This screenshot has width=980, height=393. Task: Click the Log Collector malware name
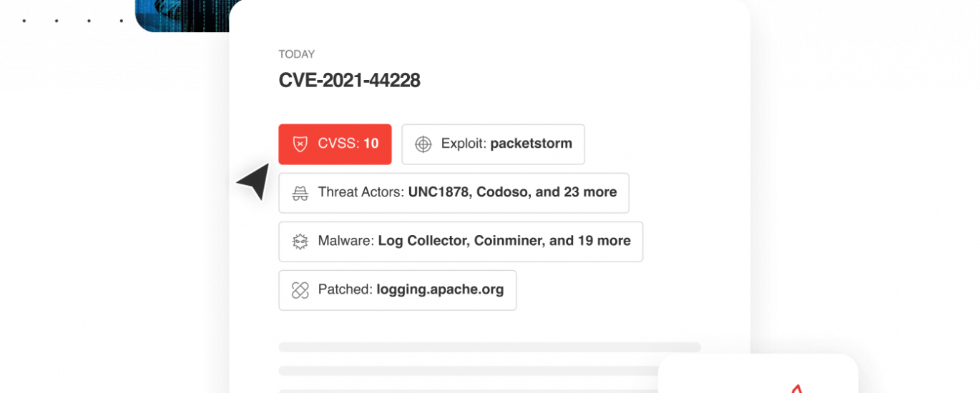click(423, 241)
